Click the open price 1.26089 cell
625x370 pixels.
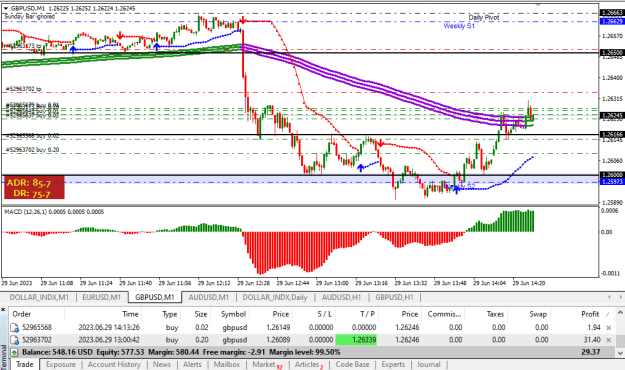pyautogui.click(x=278, y=340)
